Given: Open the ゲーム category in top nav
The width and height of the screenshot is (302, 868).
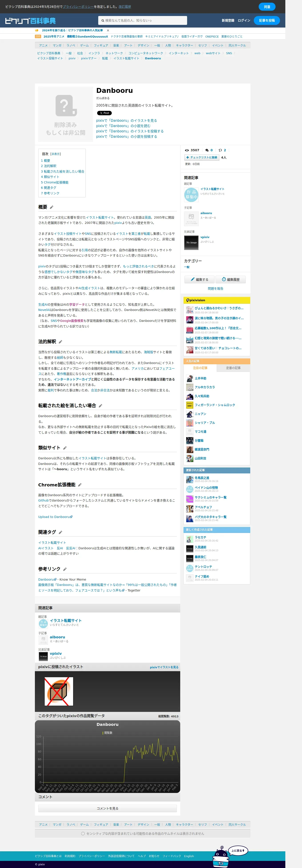Looking at the screenshot, I should click(84, 46).
